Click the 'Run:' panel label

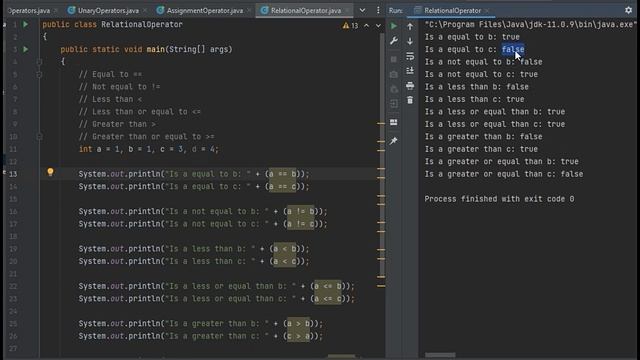395,11
